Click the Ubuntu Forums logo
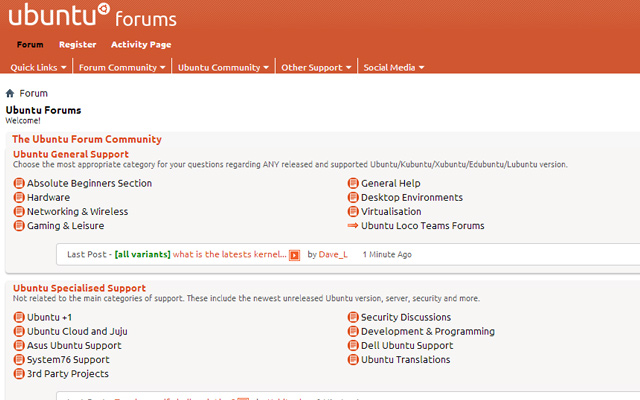Viewport: 640px width, 400px height. coord(90,18)
